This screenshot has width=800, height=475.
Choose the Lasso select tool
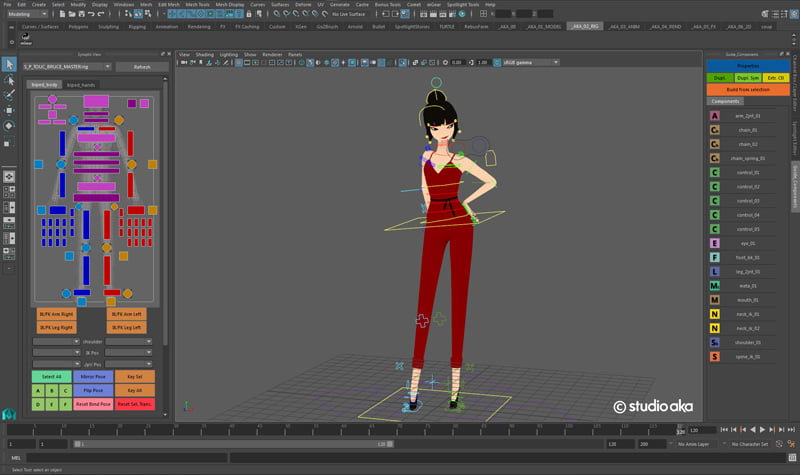[9, 80]
